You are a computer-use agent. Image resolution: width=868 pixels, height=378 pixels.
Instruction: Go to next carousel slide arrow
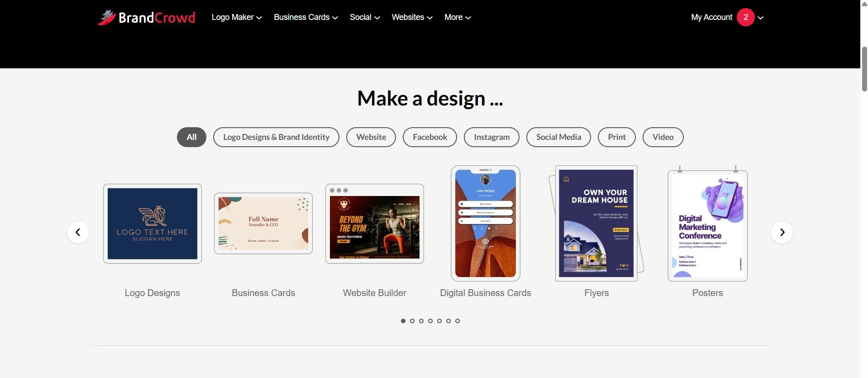click(x=782, y=232)
